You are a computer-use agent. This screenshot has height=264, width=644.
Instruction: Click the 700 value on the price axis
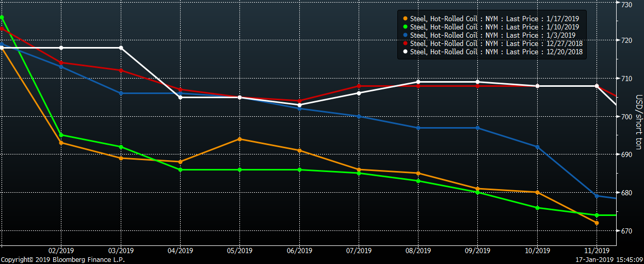pyautogui.click(x=626, y=117)
